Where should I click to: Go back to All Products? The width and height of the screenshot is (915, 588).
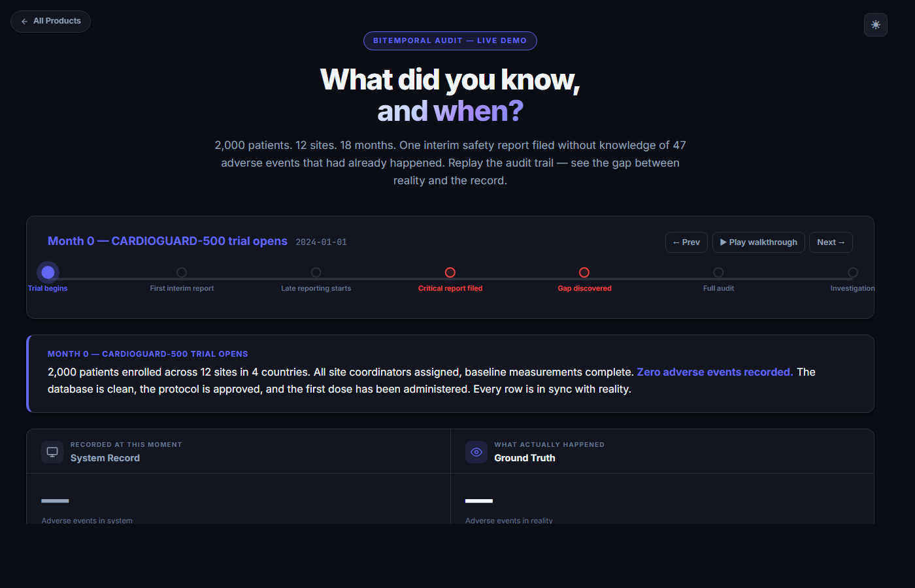pyautogui.click(x=50, y=22)
